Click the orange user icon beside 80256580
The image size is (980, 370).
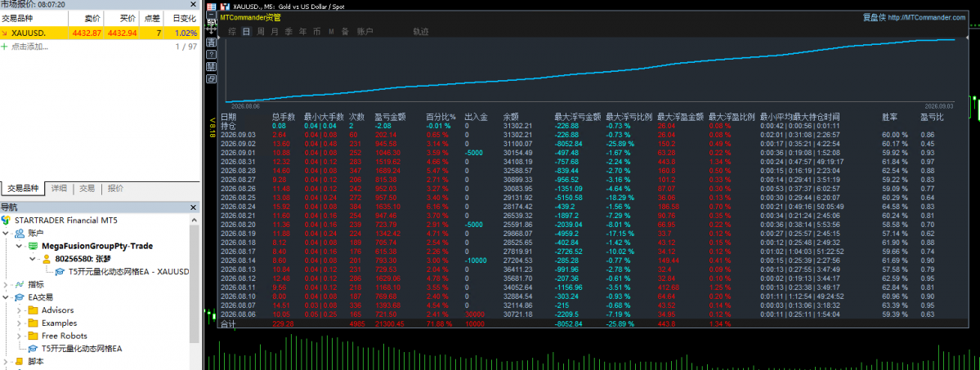[47, 259]
